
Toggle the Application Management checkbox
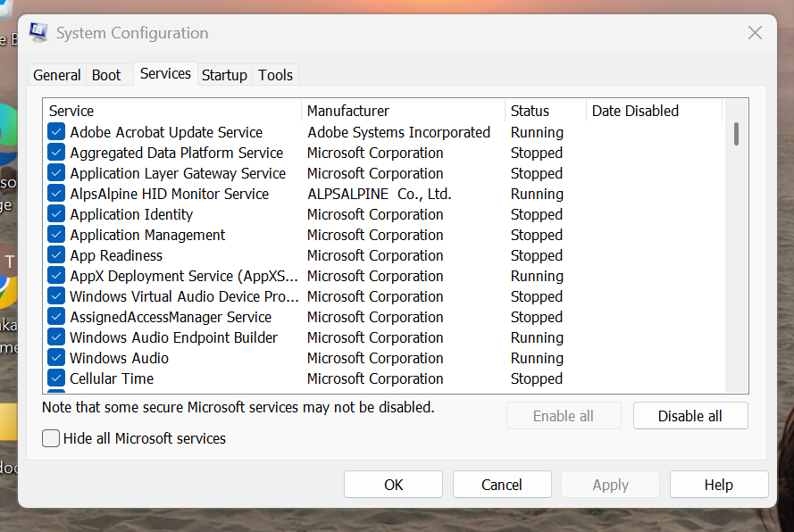tap(56, 235)
